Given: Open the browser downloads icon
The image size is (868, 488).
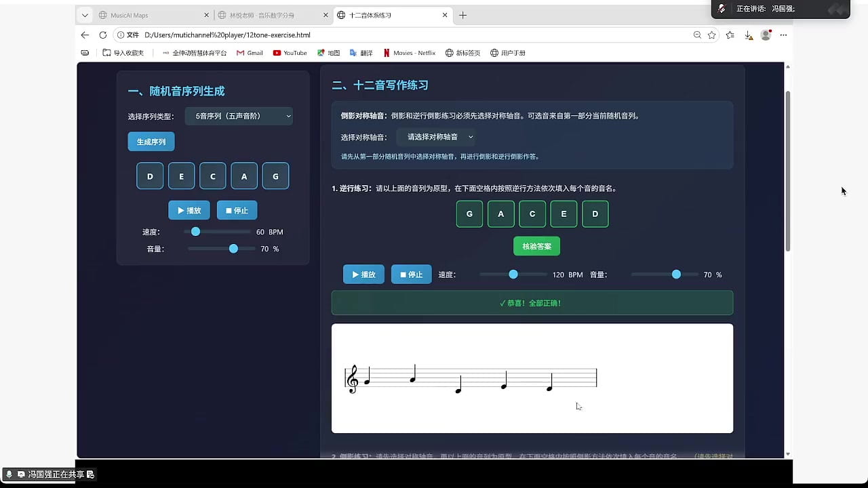Looking at the screenshot, I should pyautogui.click(x=748, y=35).
